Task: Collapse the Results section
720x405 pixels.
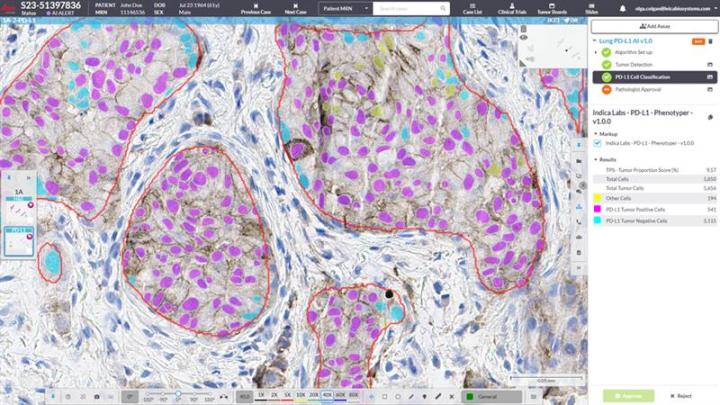Action: pos(595,159)
